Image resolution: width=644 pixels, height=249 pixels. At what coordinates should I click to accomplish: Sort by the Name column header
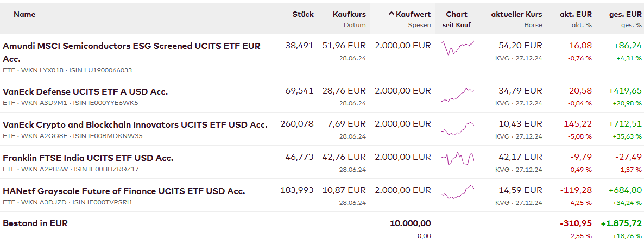[24, 15]
